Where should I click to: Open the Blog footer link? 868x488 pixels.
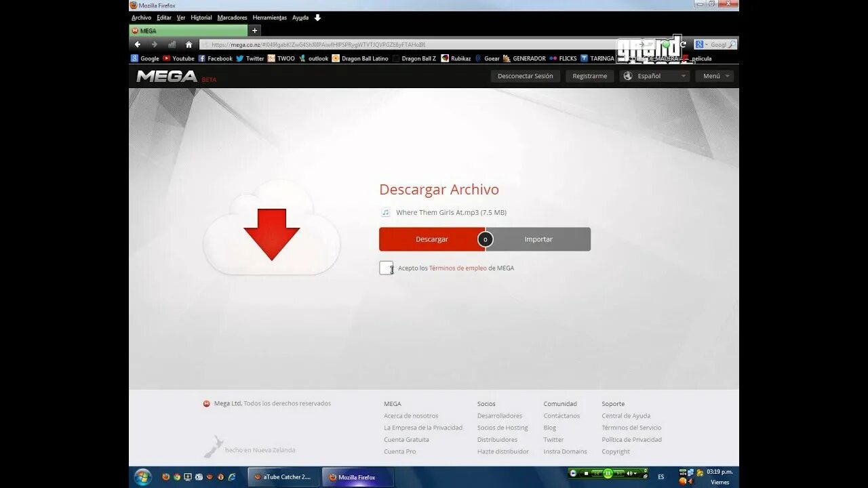tap(550, 428)
